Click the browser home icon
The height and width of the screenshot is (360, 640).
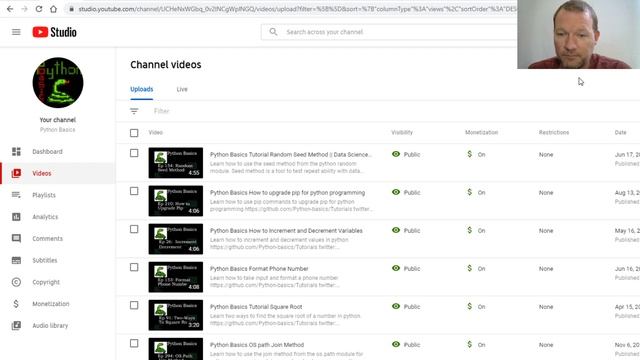tap(53, 9)
